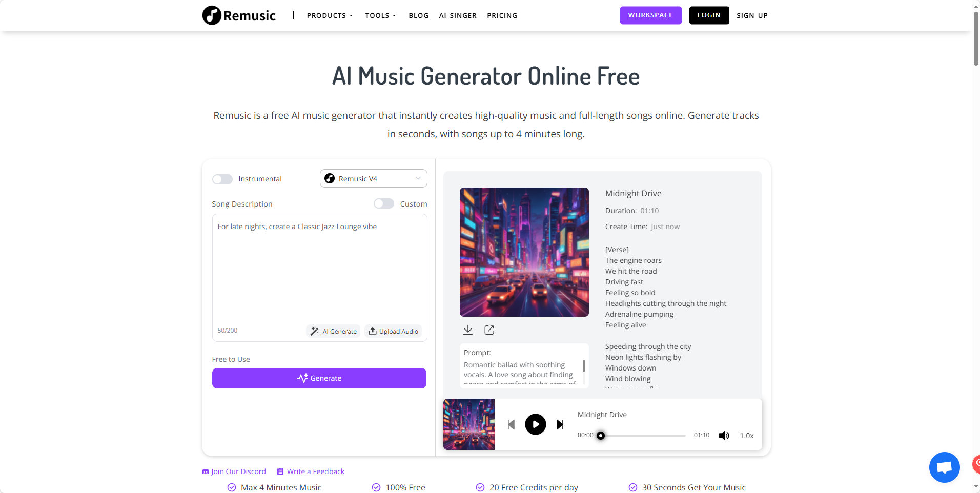
Task: Mute the player volume speaker icon
Action: coord(724,436)
